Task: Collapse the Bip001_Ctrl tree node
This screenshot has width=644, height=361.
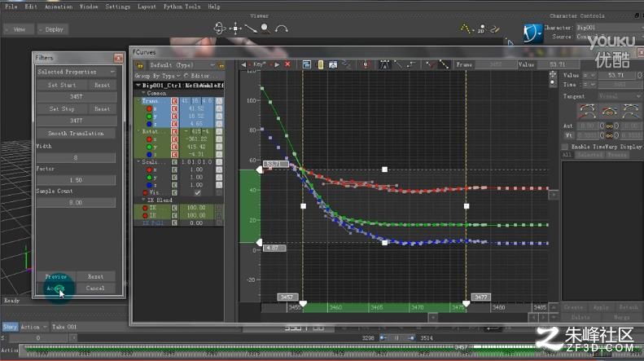Action: pyautogui.click(x=138, y=85)
